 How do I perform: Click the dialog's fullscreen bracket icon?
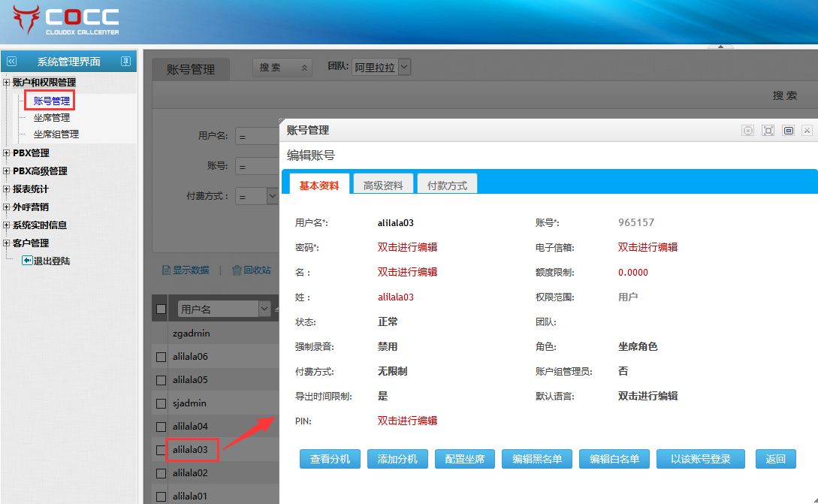pyautogui.click(x=768, y=131)
